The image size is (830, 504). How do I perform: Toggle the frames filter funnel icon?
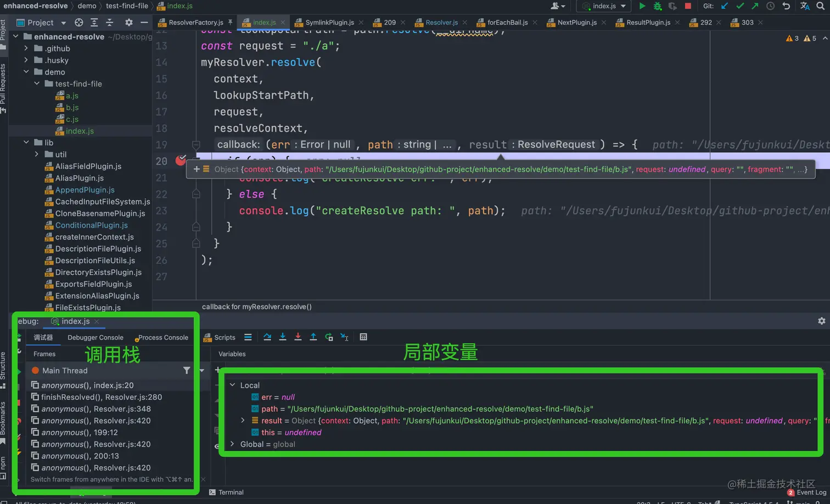[x=187, y=371]
